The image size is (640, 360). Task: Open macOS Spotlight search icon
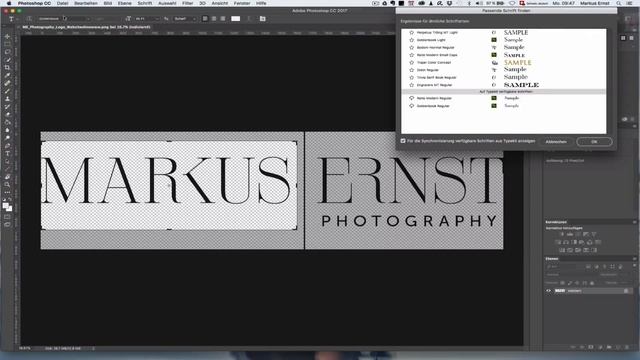[x=619, y=3]
